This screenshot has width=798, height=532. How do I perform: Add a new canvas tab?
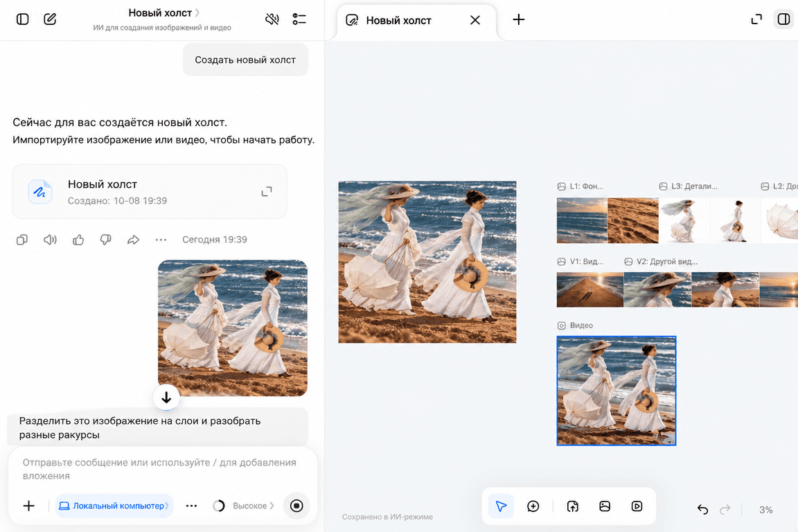tap(519, 19)
